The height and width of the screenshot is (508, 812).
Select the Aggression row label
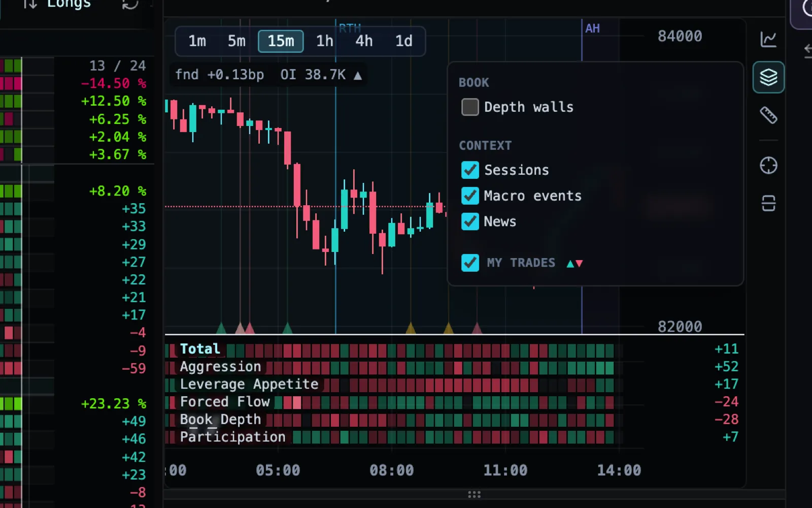[220, 367]
